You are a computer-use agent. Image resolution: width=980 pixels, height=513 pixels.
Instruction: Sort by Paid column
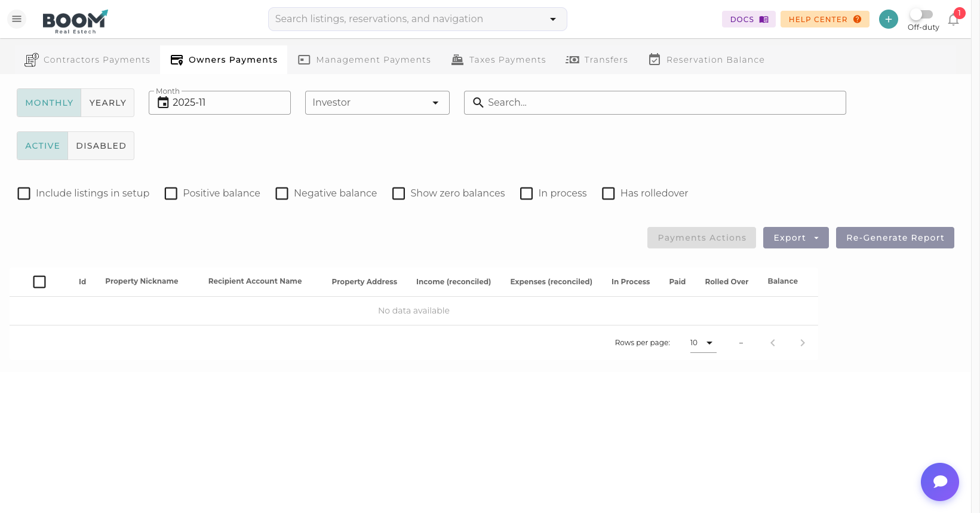(677, 282)
